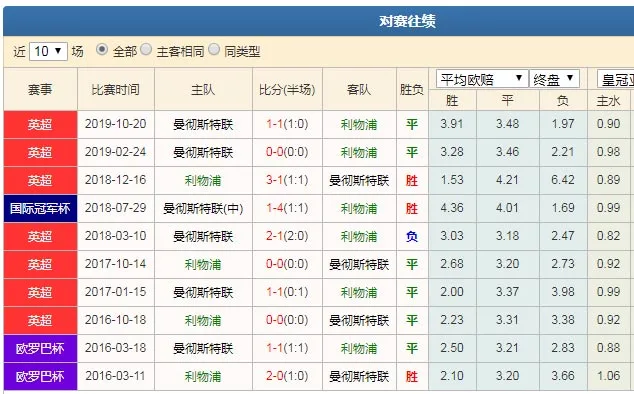Image resolution: width=634 pixels, height=394 pixels.
Task: Click the 英超 cell for 2019-10-20
Action: (40, 125)
